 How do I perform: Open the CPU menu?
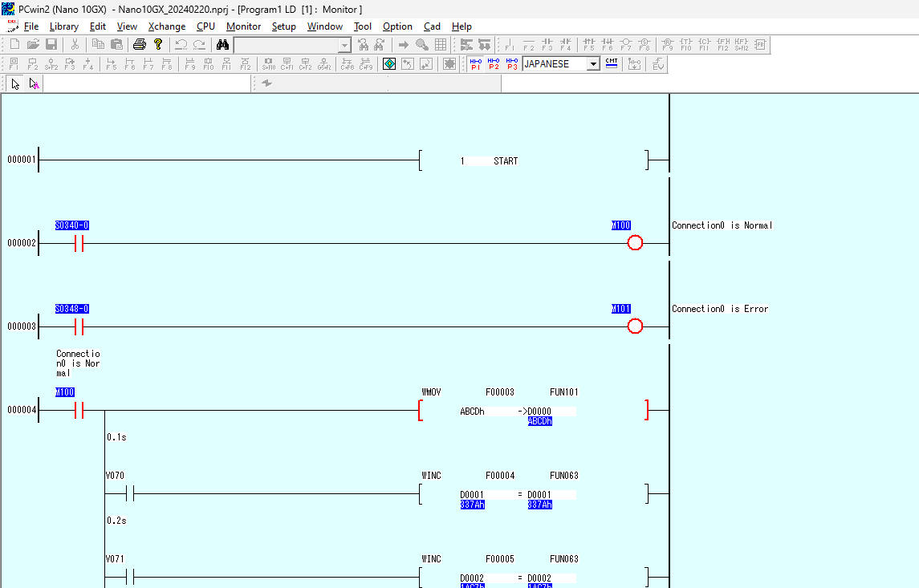205,26
